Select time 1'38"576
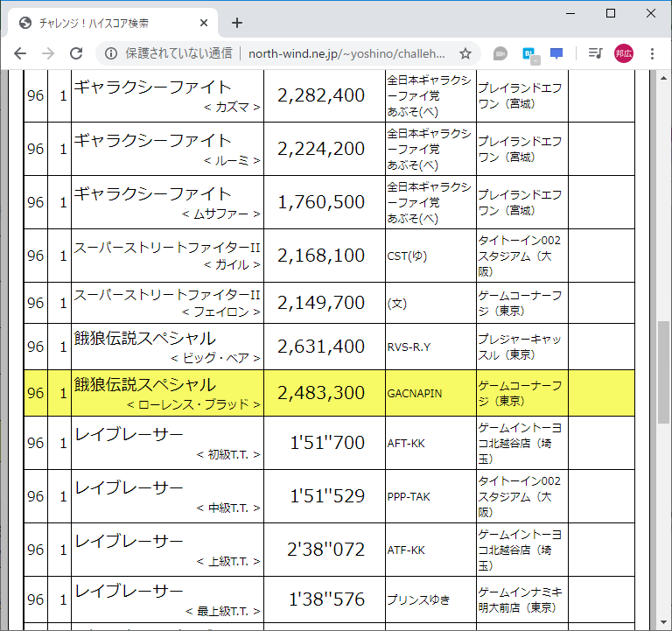 click(x=326, y=599)
